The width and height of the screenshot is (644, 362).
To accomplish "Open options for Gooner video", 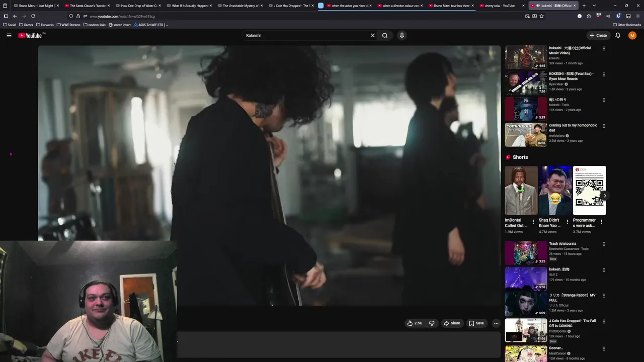I will pos(604,348).
